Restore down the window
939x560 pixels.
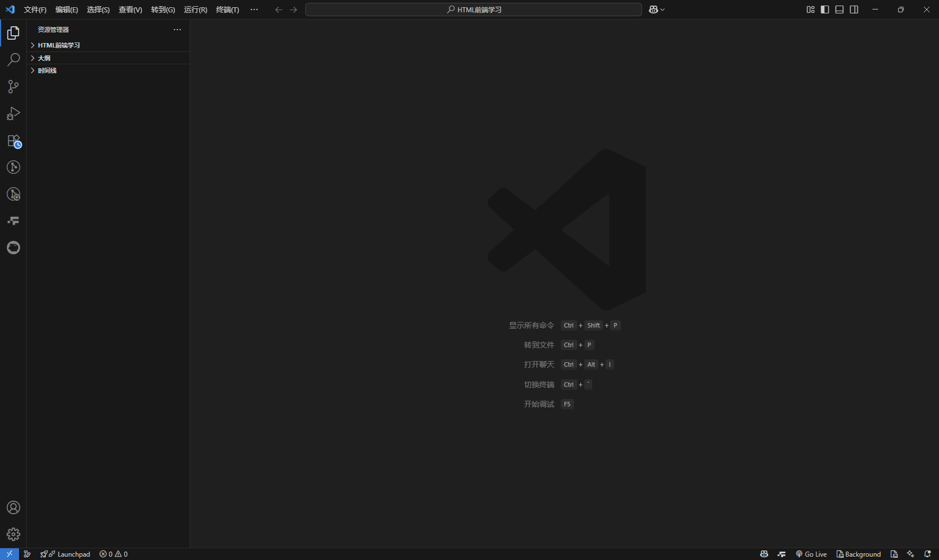point(900,10)
